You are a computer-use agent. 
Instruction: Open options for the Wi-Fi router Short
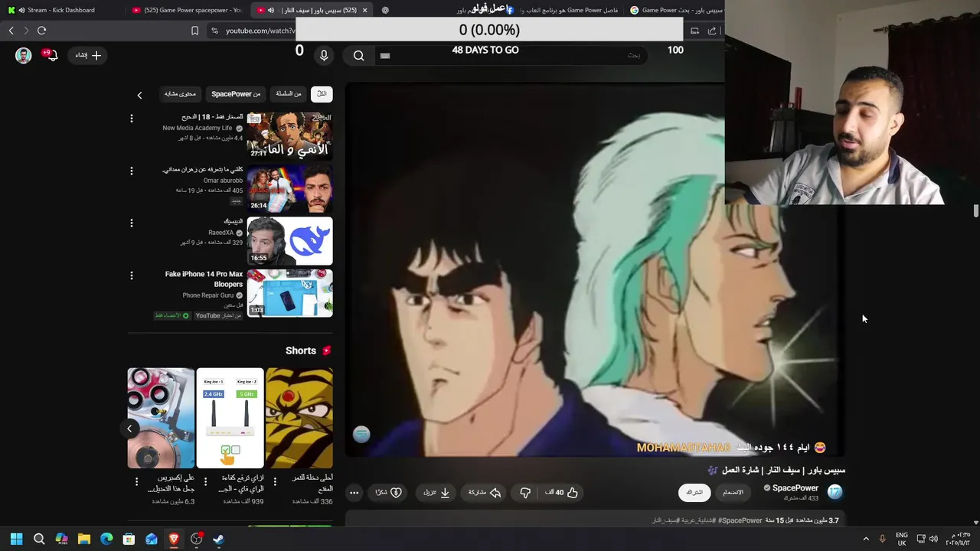(205, 481)
